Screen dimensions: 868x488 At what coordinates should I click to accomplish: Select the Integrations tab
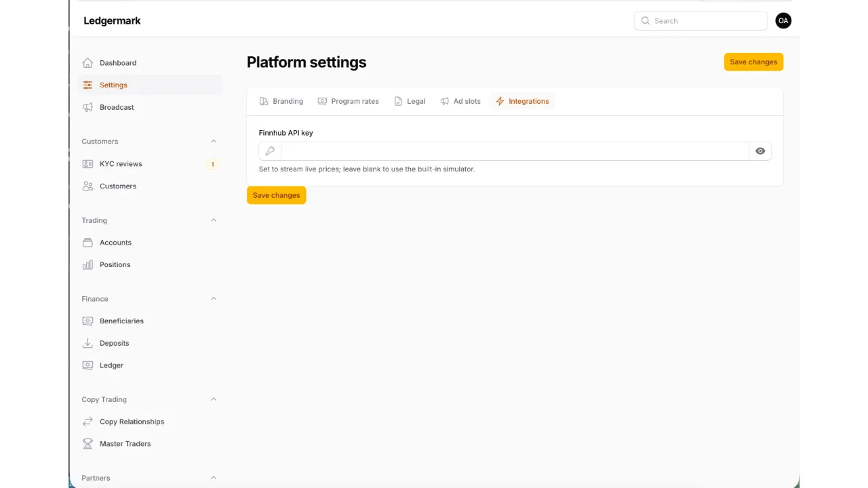coord(522,102)
